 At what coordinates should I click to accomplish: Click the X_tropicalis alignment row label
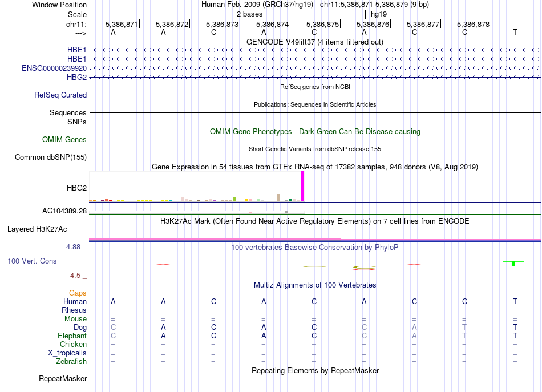(67, 353)
